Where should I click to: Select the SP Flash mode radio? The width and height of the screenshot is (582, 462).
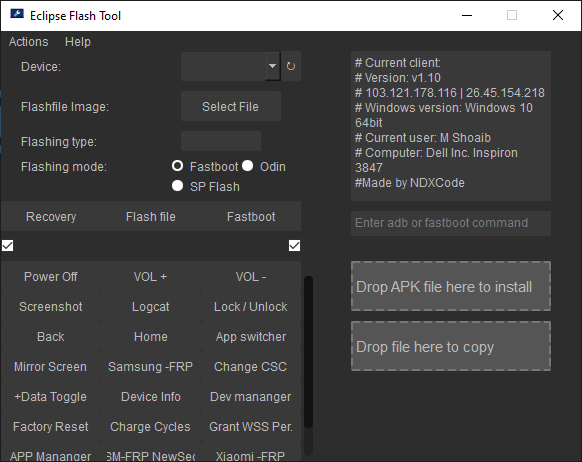point(177,186)
